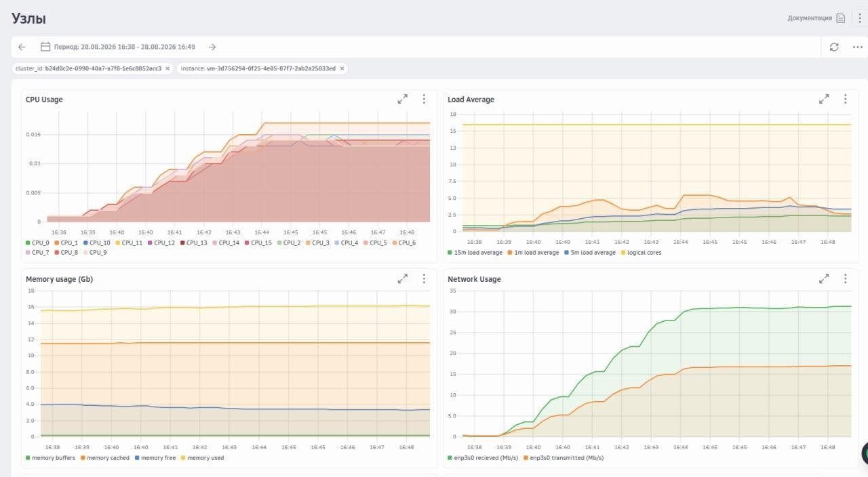Toggle memory free legend item
This screenshot has width=868, height=477.
click(155, 457)
